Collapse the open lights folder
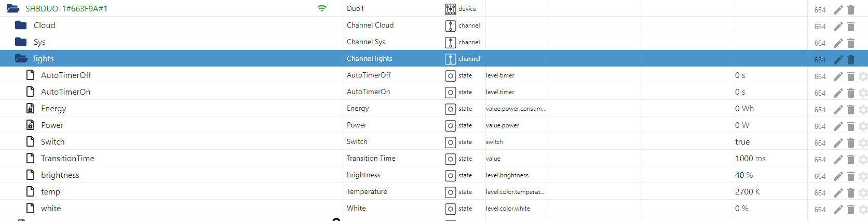 [21, 59]
